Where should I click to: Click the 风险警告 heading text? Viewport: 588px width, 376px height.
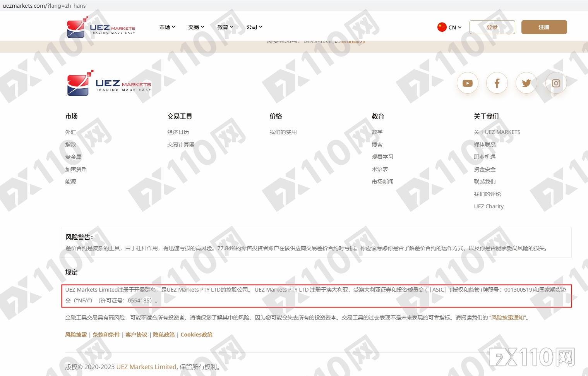point(79,237)
